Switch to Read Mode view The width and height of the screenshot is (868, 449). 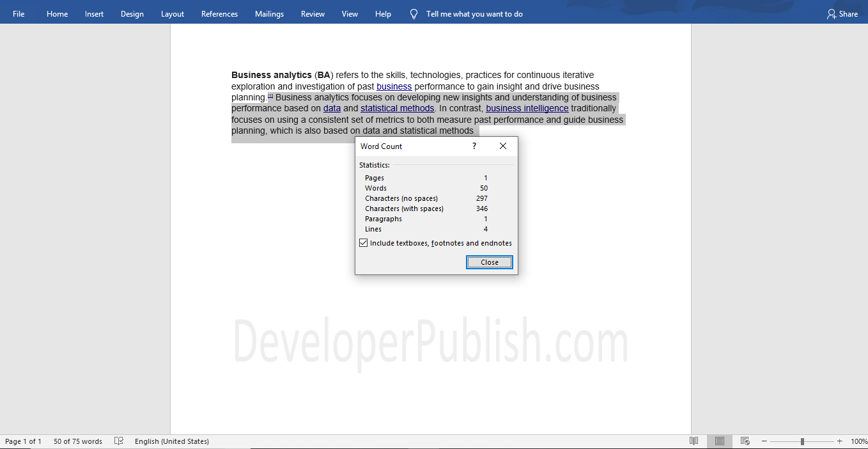tap(694, 441)
